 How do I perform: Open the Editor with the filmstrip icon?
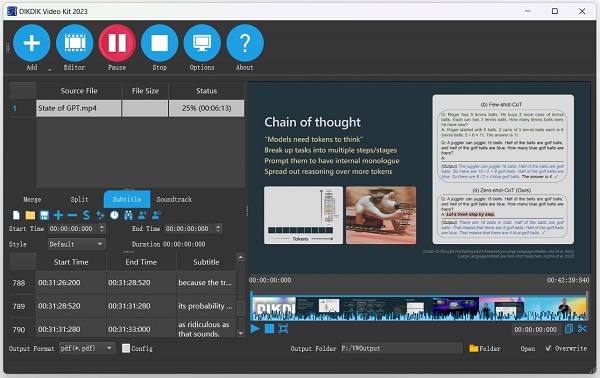tap(75, 43)
